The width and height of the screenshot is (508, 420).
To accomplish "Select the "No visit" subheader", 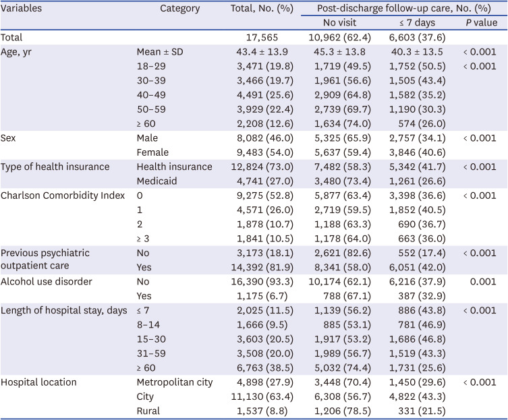I will (x=342, y=23).
